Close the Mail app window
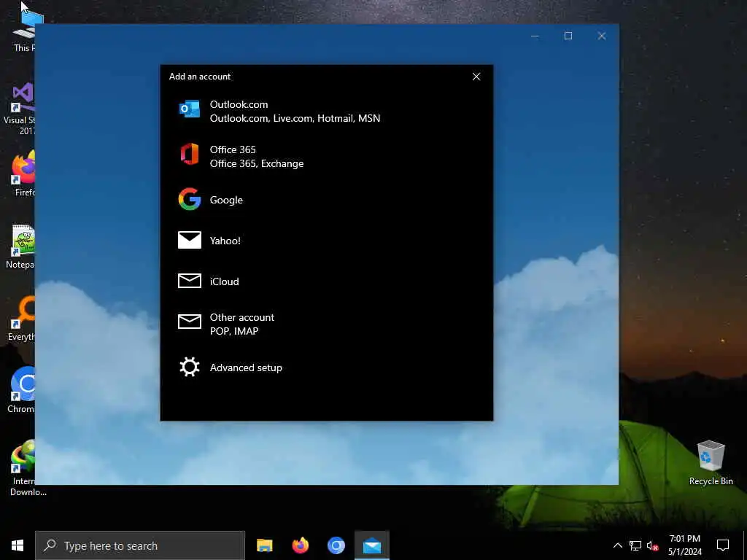 tap(602, 36)
